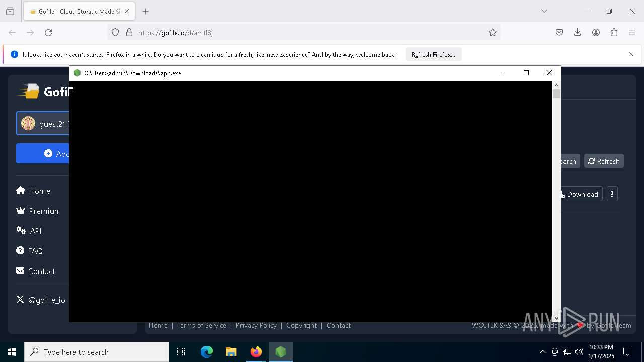Go back using the browser back arrow
This screenshot has height=362, width=644.
click(x=12, y=32)
